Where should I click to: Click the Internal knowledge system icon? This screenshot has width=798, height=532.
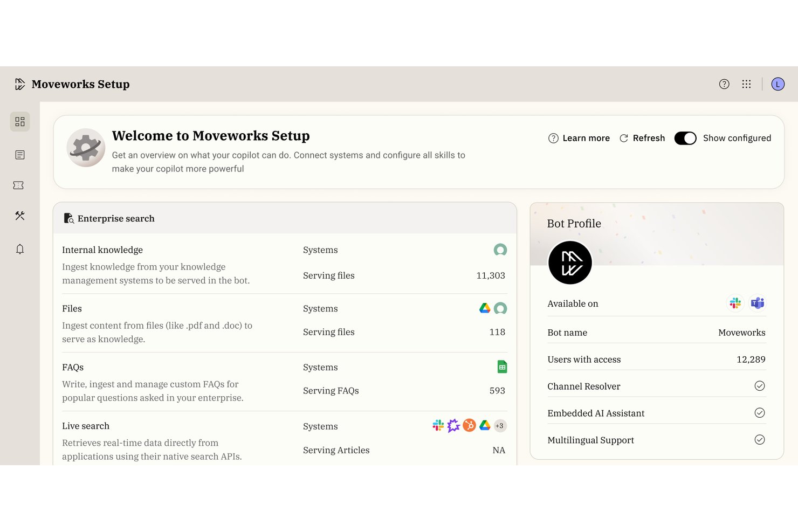coord(500,250)
